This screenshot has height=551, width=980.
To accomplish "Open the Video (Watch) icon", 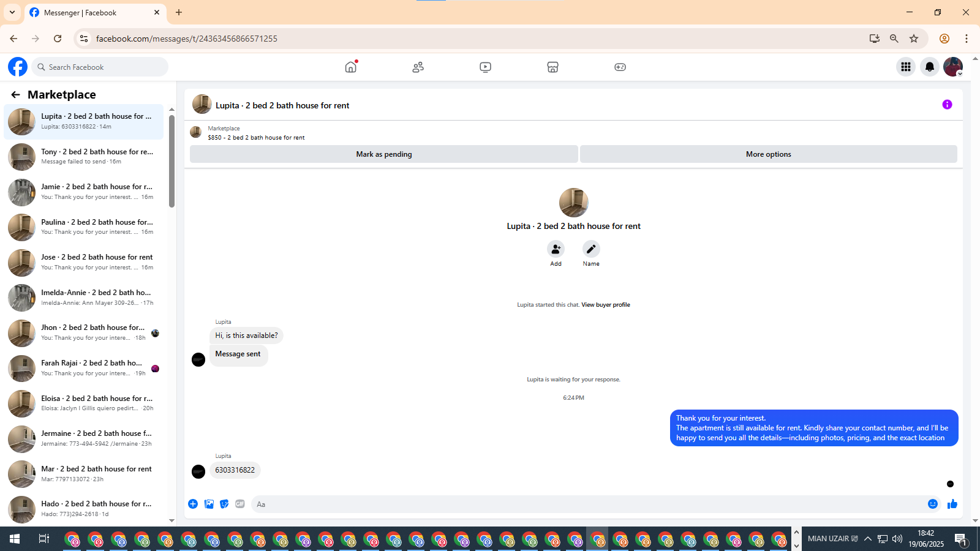I will [485, 67].
